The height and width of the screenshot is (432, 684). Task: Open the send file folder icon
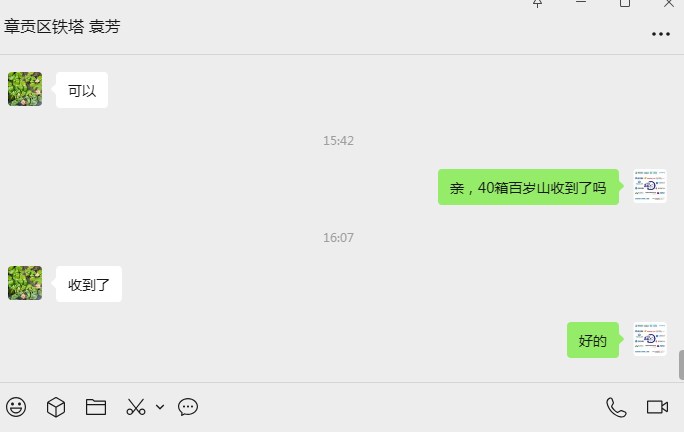click(96, 407)
